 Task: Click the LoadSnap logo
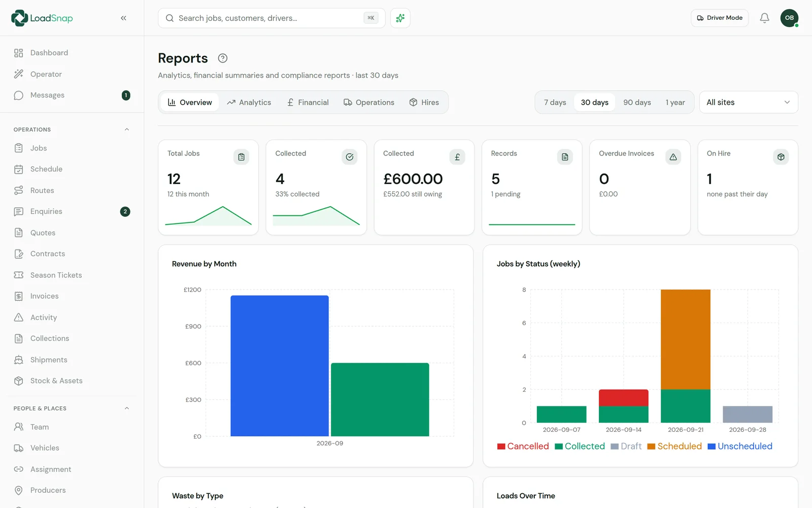click(42, 18)
